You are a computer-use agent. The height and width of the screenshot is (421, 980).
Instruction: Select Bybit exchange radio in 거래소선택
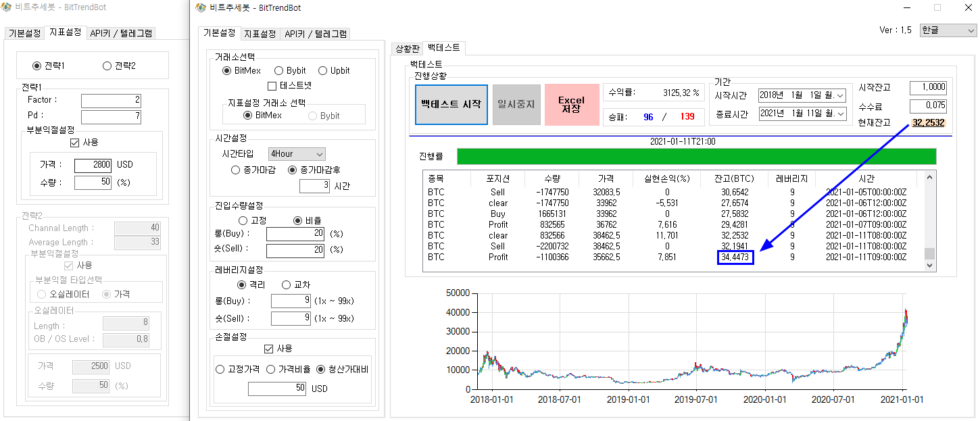point(278,70)
